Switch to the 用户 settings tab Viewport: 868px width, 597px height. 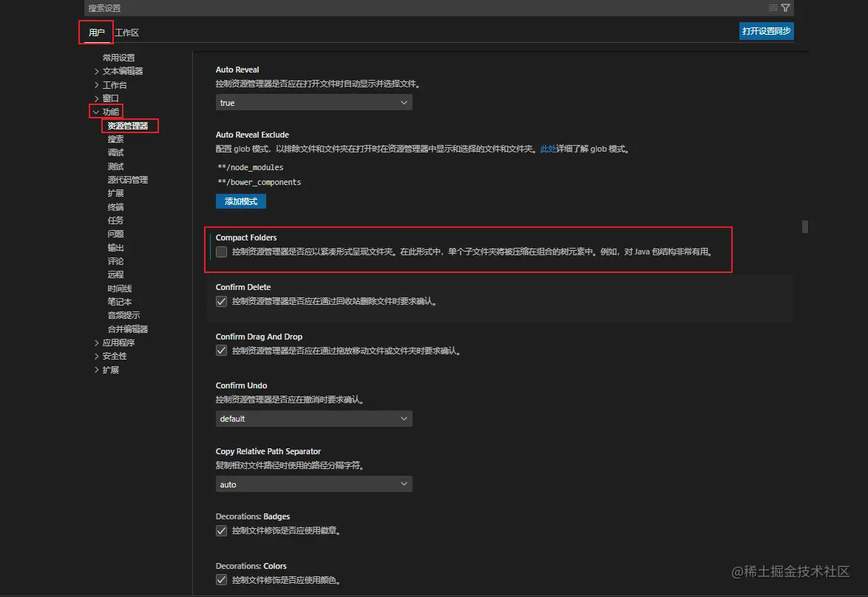pyautogui.click(x=96, y=33)
